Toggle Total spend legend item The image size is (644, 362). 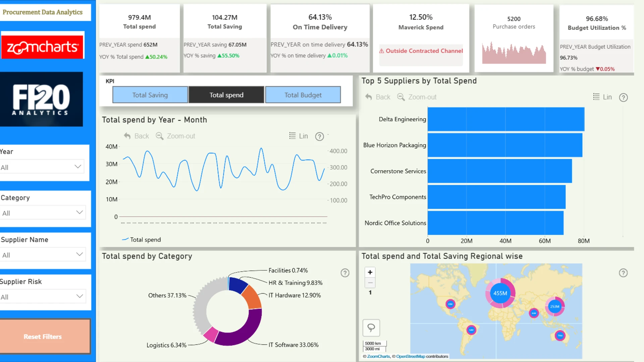pyautogui.click(x=141, y=240)
